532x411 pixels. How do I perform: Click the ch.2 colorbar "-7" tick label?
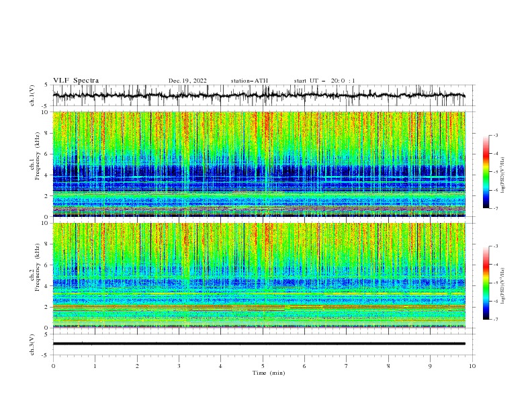coord(495,320)
